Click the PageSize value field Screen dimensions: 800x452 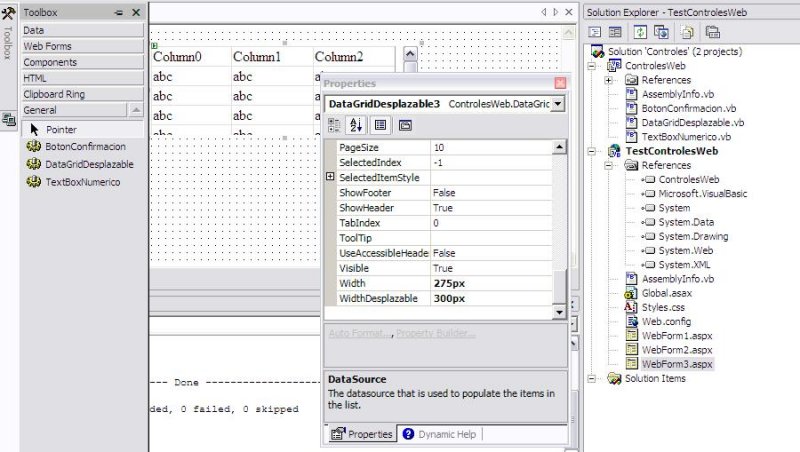(x=491, y=147)
